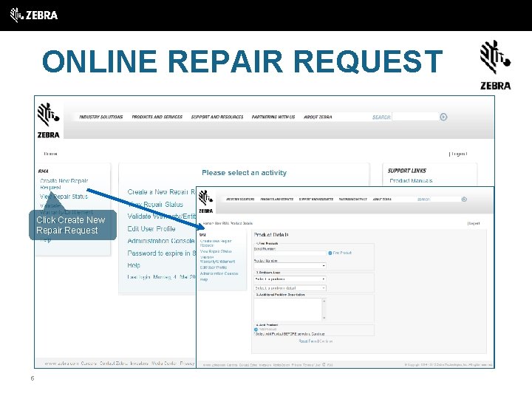Click View Repair Status activity link in center panel
This screenshot has height=399, width=532.
pyautogui.click(x=155, y=204)
